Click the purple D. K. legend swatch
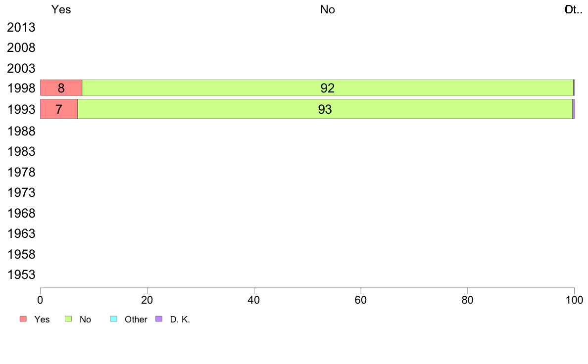This screenshot has height=364, width=588. coord(159,319)
